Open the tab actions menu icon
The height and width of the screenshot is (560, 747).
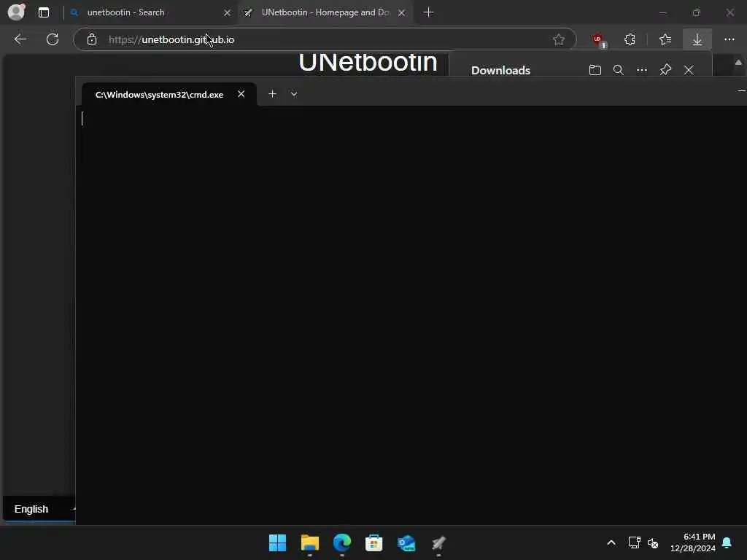point(44,12)
